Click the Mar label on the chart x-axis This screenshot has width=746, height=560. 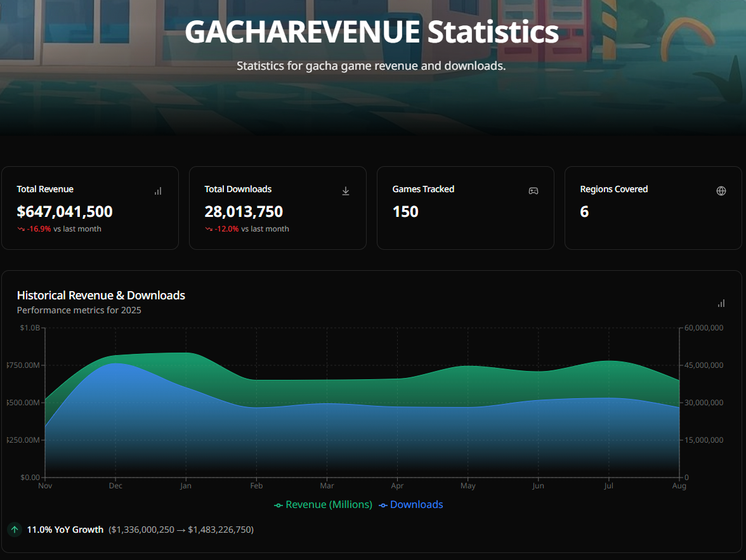tap(327, 486)
